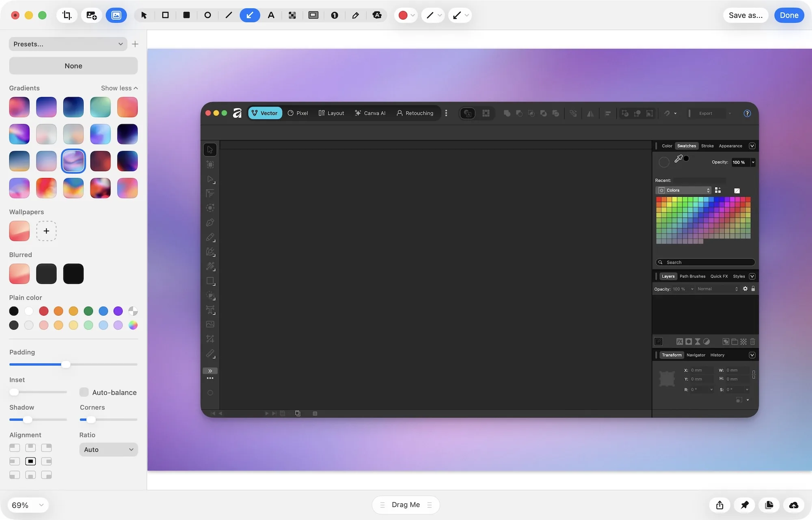
Task: Select the numbered counter tool
Action: pyautogui.click(x=335, y=15)
